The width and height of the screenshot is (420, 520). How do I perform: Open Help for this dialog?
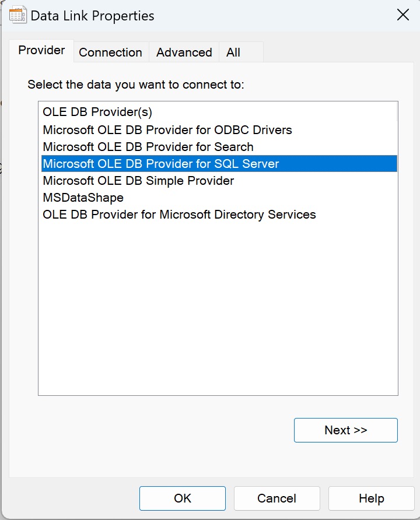372,498
